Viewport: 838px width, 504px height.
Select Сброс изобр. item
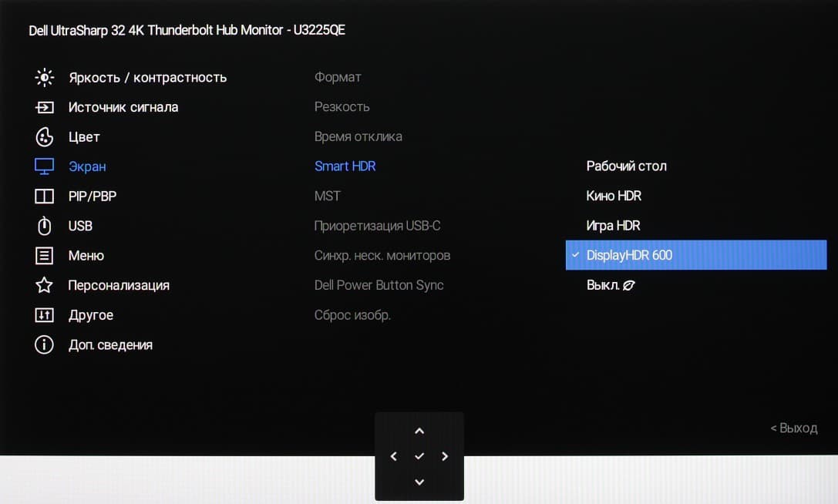point(353,315)
